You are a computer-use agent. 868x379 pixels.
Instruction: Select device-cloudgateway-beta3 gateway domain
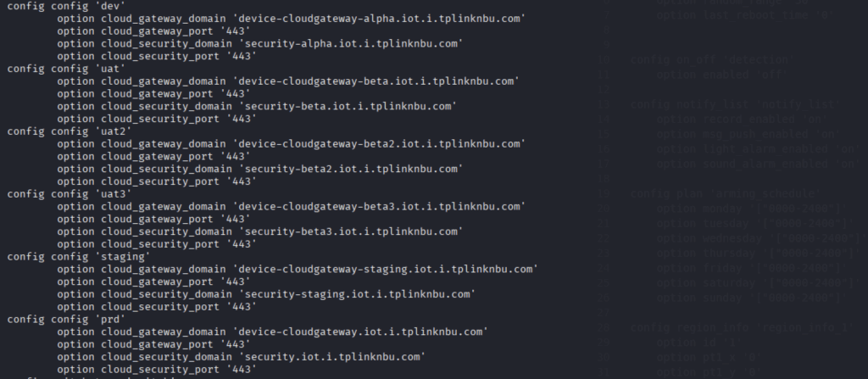(379, 207)
